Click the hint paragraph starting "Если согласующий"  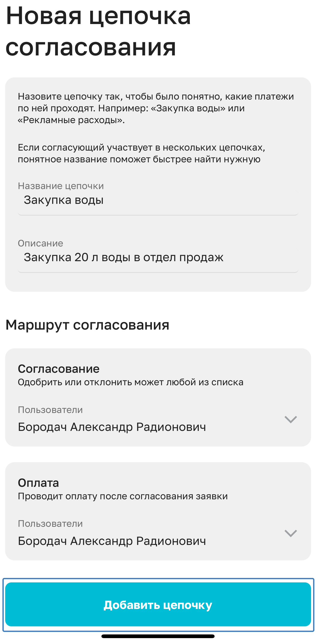pyautogui.click(x=141, y=153)
